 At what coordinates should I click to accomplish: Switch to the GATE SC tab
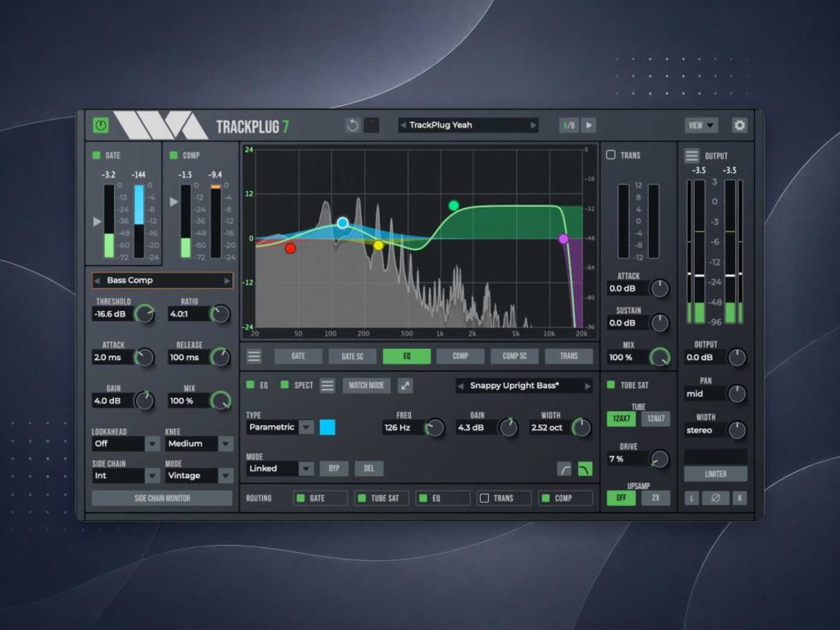tap(353, 356)
